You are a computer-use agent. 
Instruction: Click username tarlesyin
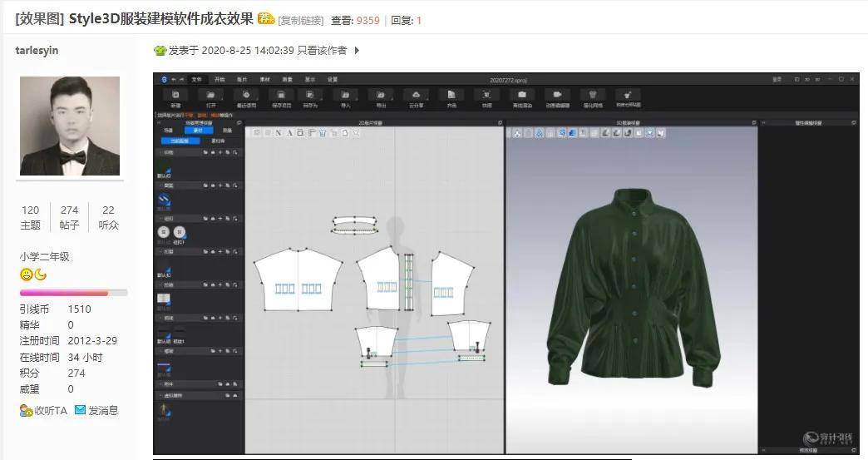pos(37,51)
